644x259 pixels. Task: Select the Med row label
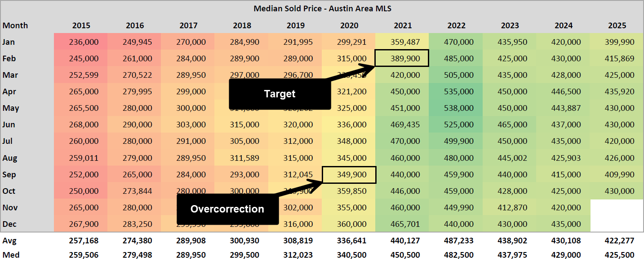[x=11, y=255]
